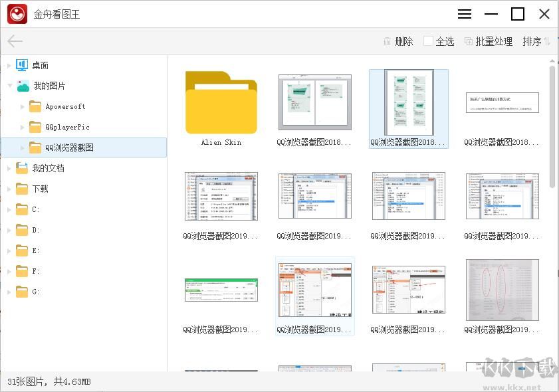Select 我的文档 label in the sidebar

click(48, 168)
